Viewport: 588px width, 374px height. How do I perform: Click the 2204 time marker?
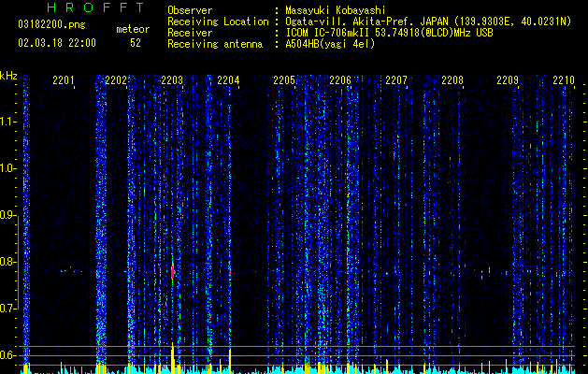[228, 80]
